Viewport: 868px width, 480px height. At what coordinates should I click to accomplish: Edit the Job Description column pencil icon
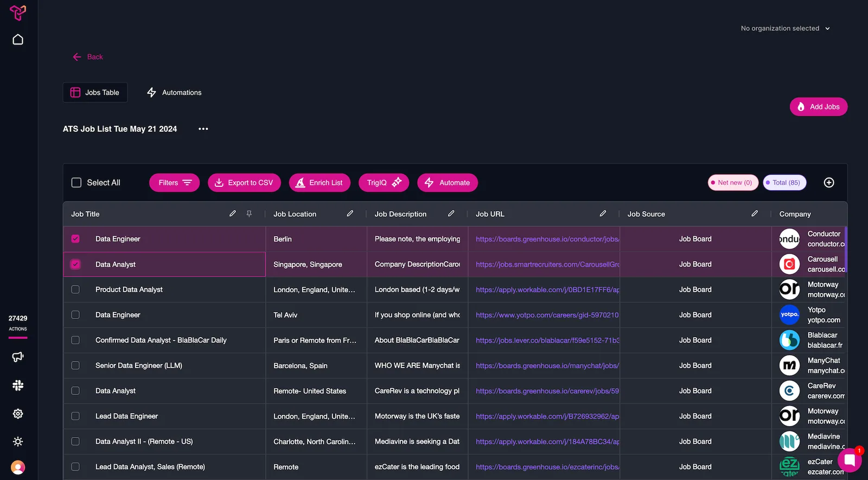[x=451, y=214]
